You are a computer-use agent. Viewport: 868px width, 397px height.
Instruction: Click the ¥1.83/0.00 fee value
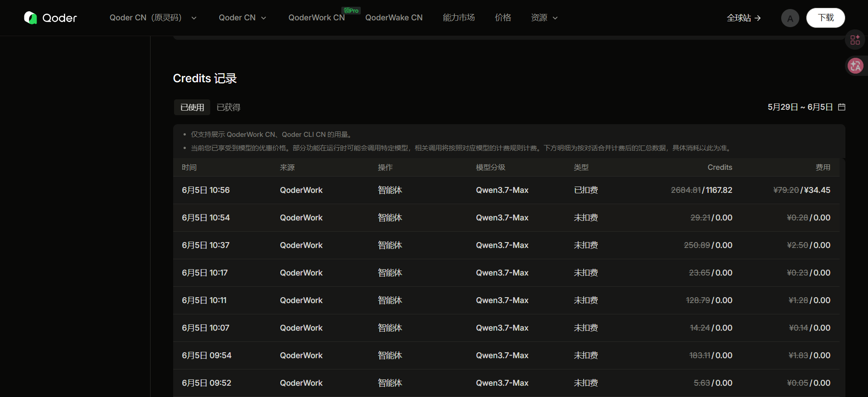pyautogui.click(x=810, y=355)
